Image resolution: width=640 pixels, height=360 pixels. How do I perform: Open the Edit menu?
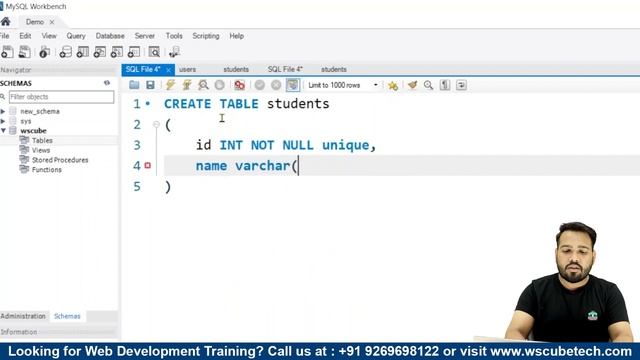[25, 36]
